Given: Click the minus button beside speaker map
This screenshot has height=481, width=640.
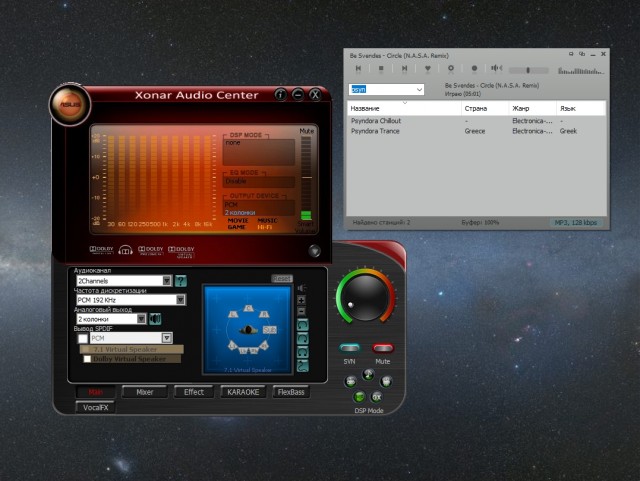Looking at the screenshot, I should tap(301, 312).
